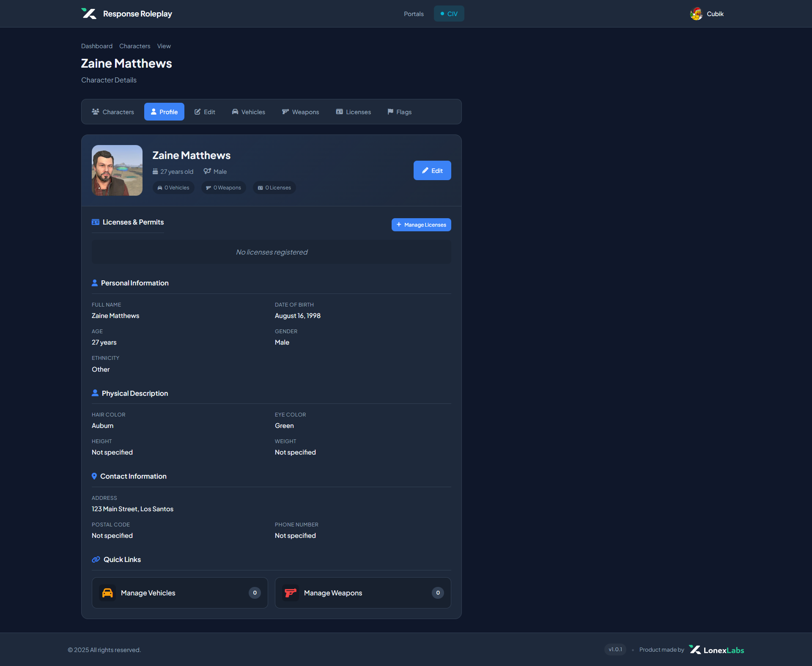Click the 0 Vehicles badge
This screenshot has height=666, width=812.
pos(173,188)
